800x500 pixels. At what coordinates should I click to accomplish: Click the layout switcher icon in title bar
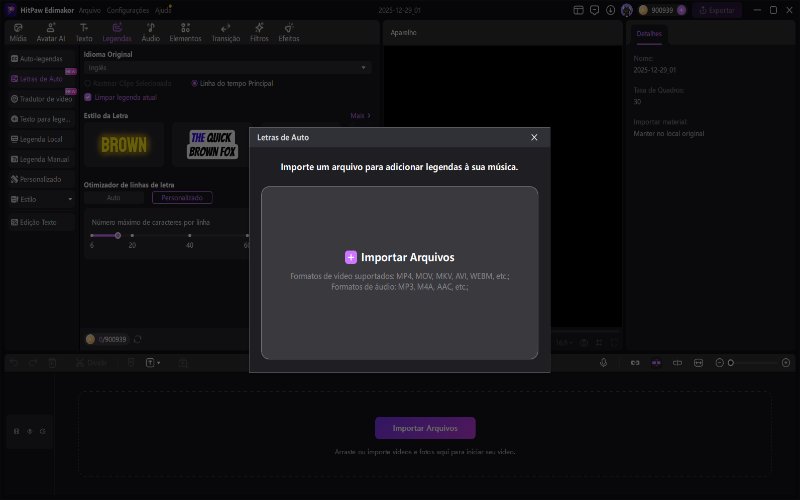pos(578,9)
